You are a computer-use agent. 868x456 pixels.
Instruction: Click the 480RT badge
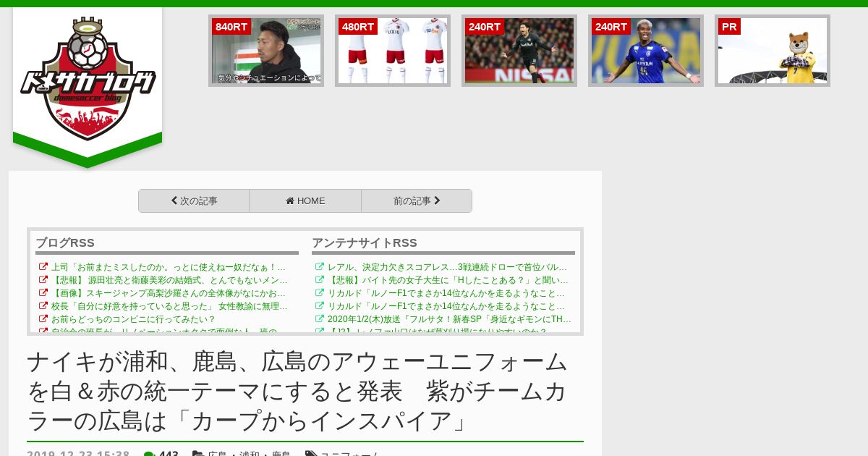coord(358,27)
